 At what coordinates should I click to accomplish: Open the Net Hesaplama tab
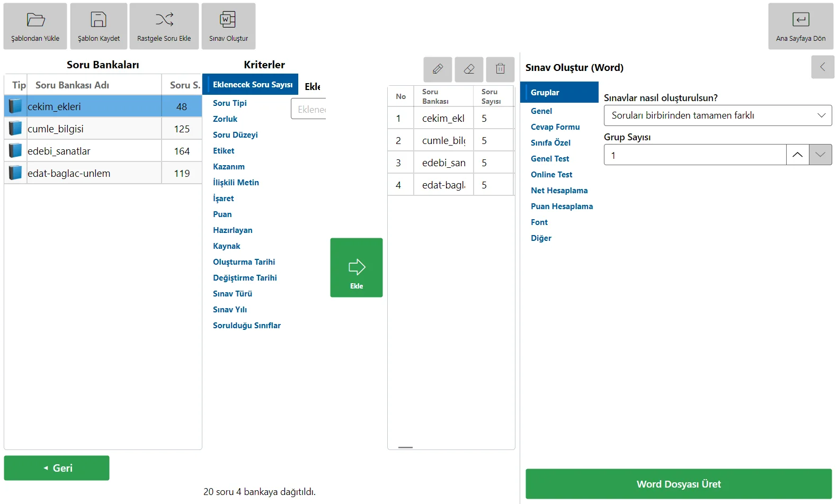[x=559, y=191]
